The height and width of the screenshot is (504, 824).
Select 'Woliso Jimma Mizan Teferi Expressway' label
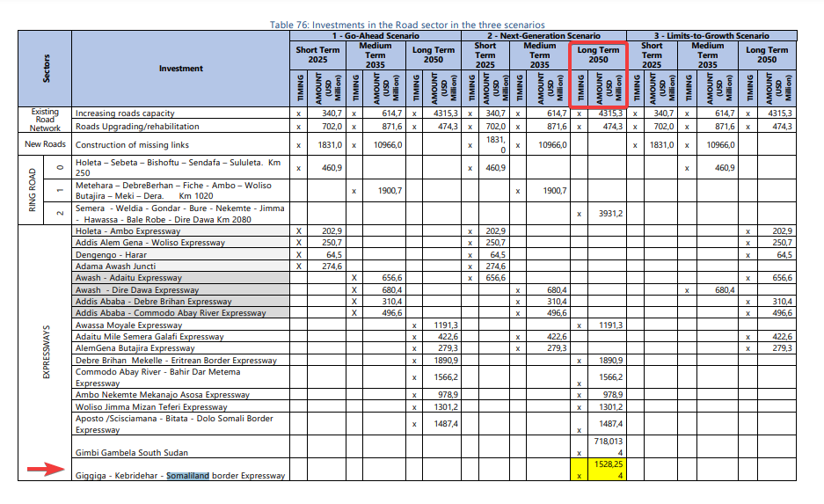pos(151,406)
